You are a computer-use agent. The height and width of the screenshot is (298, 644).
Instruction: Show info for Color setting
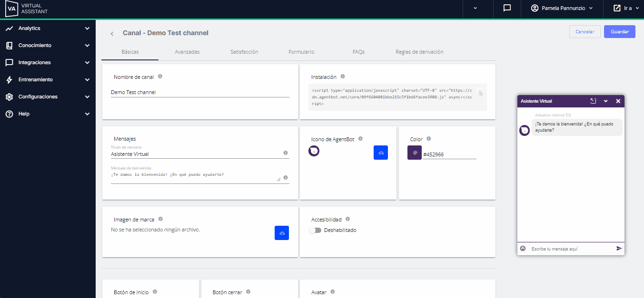[429, 138]
